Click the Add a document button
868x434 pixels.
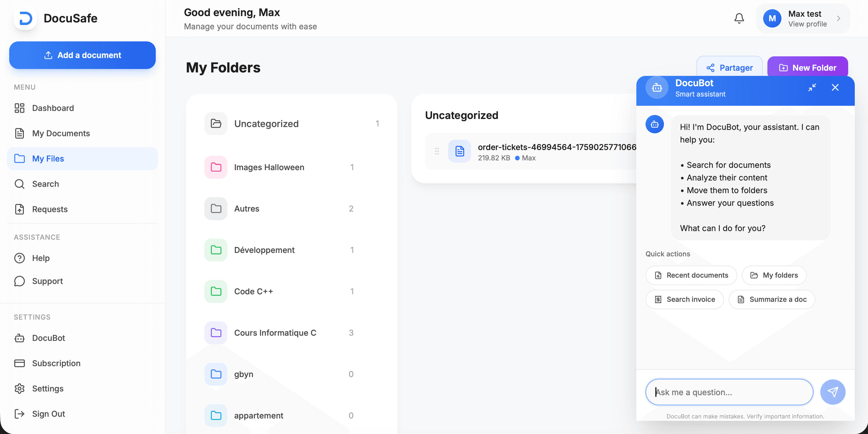click(x=82, y=55)
